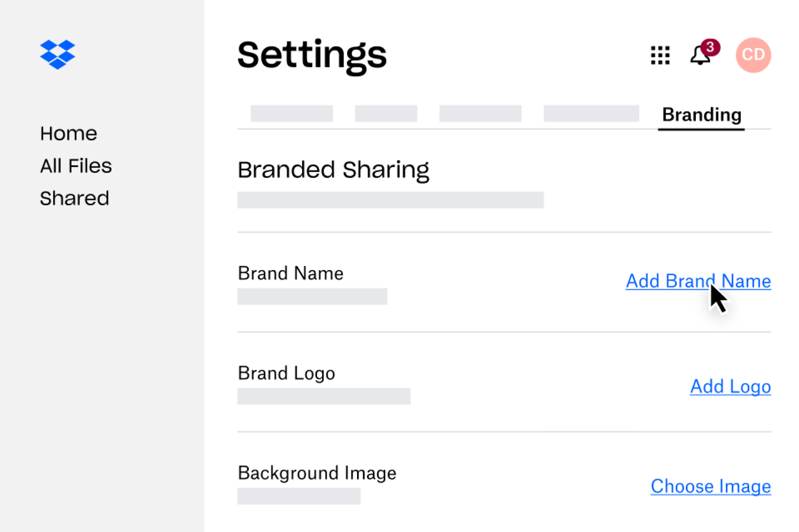
Task: Go to Home in the sidebar
Action: (x=69, y=133)
